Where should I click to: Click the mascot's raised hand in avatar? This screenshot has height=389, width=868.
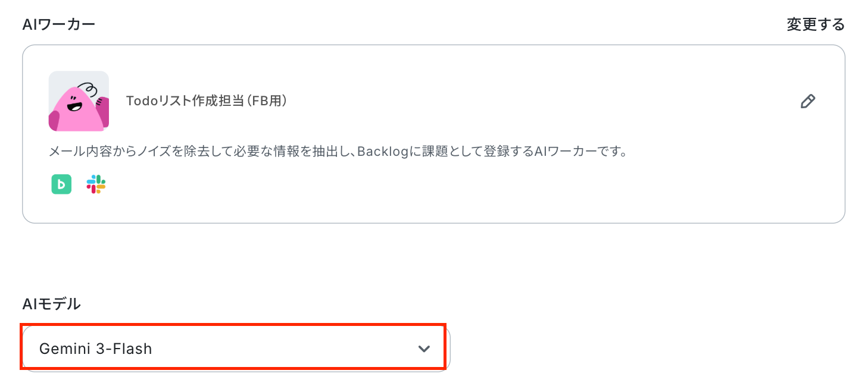click(102, 111)
